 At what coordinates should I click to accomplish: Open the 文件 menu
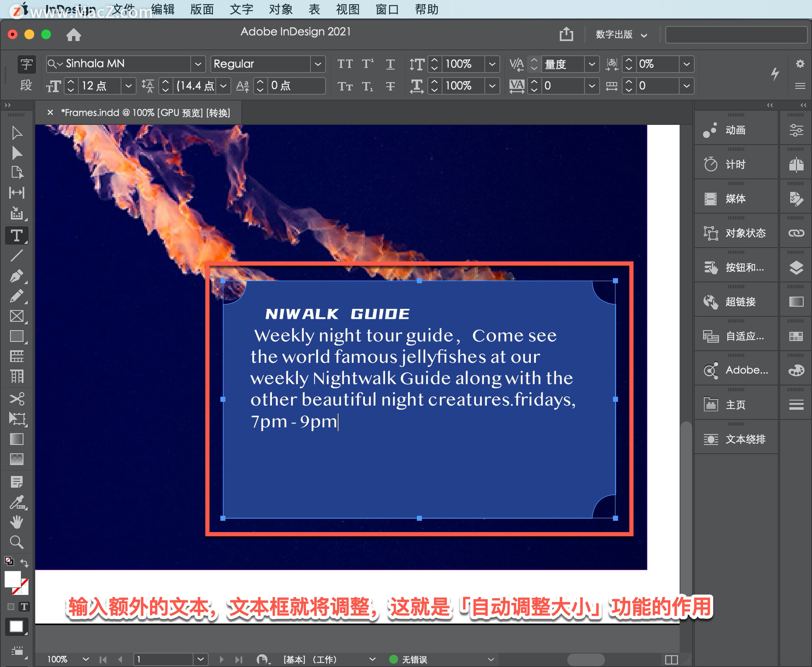click(123, 9)
